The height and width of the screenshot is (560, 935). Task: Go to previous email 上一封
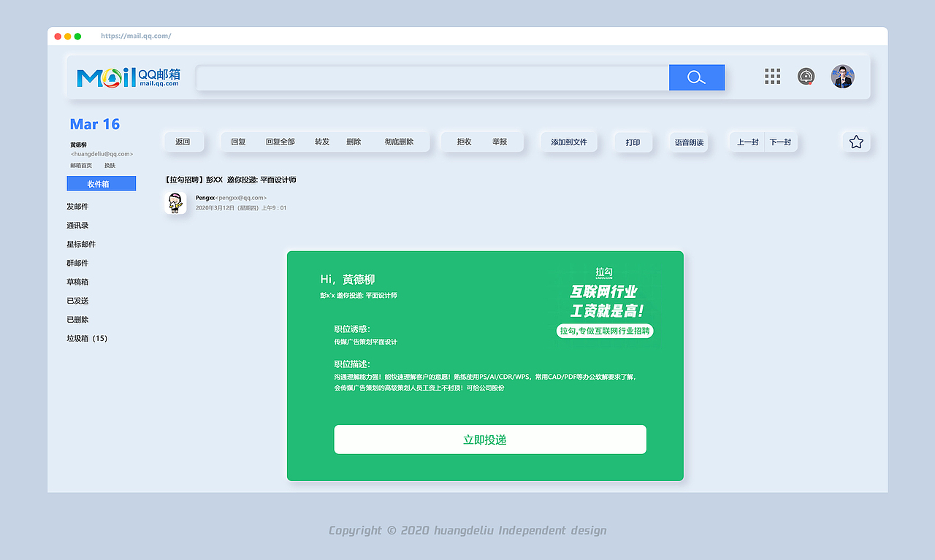[x=747, y=142]
